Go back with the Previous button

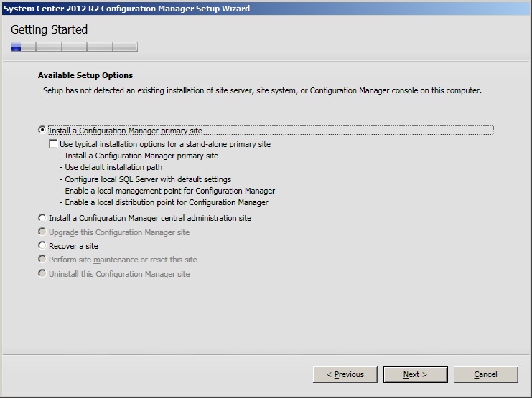[345, 374]
